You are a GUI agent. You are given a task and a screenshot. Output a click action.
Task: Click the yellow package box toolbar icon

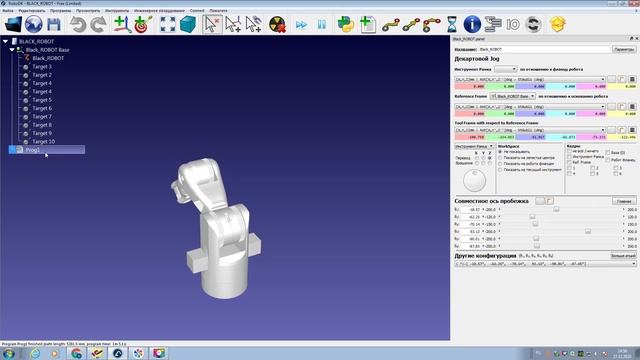(x=558, y=24)
